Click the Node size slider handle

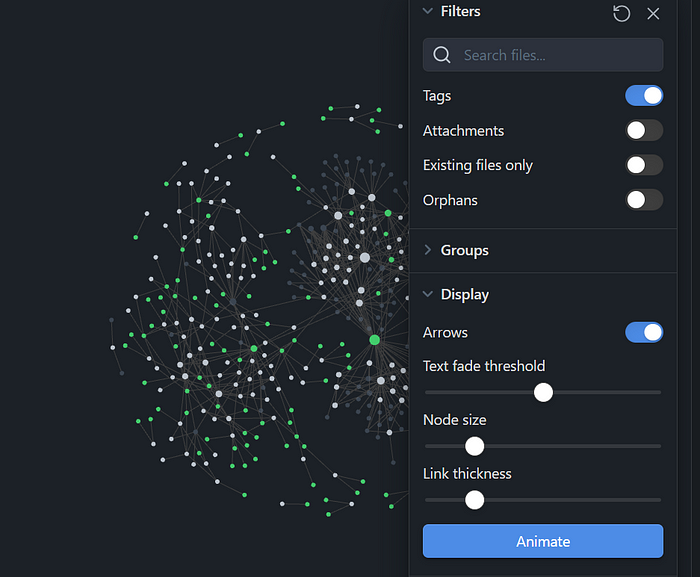tap(474, 446)
